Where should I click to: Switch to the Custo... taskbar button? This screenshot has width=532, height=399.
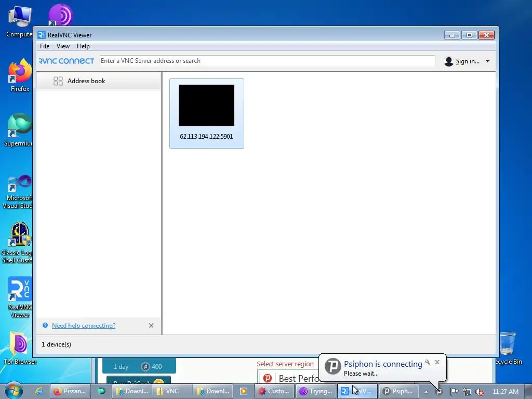(x=274, y=391)
